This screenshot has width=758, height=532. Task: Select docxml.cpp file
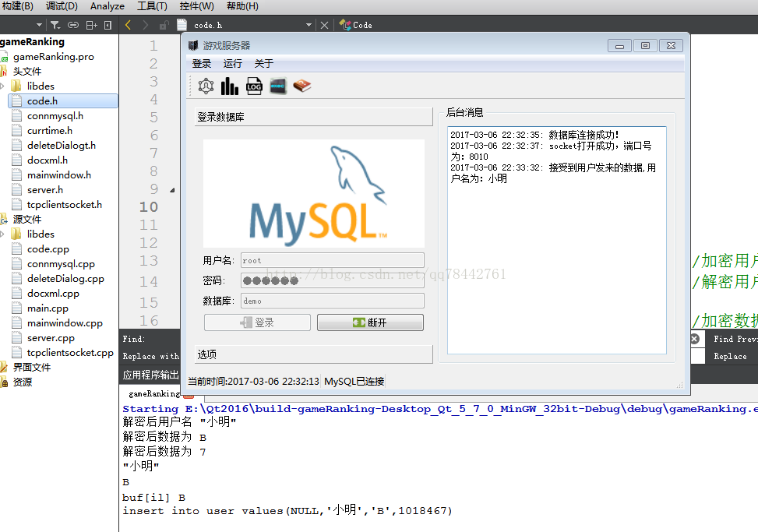tap(53, 294)
